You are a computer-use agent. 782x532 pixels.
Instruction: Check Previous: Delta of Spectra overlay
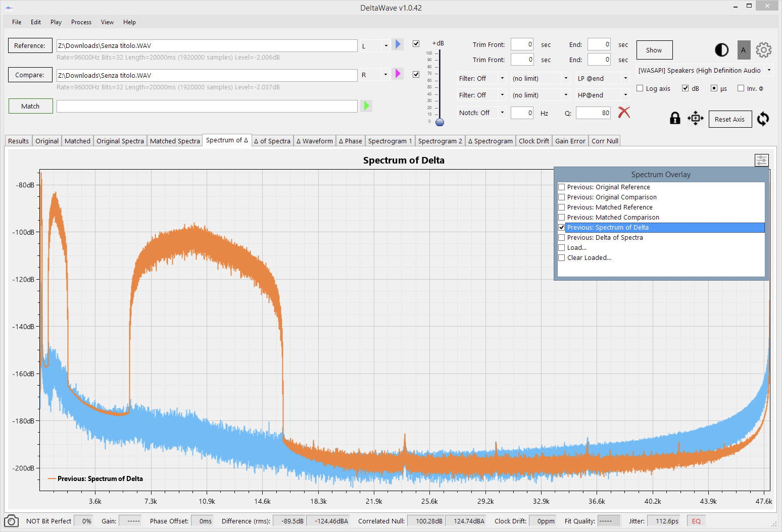561,237
